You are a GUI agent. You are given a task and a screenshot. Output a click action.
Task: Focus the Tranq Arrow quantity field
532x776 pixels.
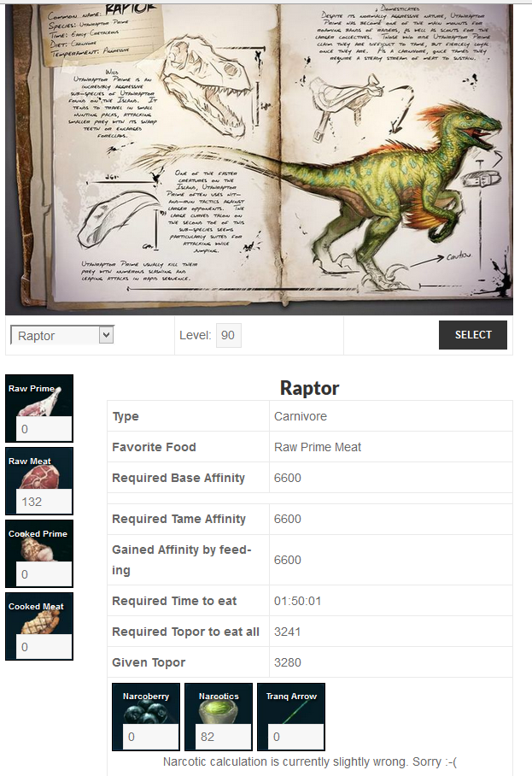296,737
